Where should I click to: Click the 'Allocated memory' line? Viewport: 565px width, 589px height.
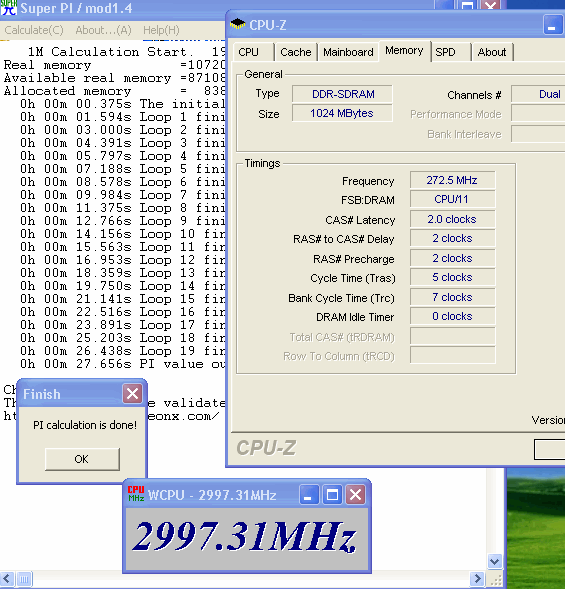coord(114,91)
